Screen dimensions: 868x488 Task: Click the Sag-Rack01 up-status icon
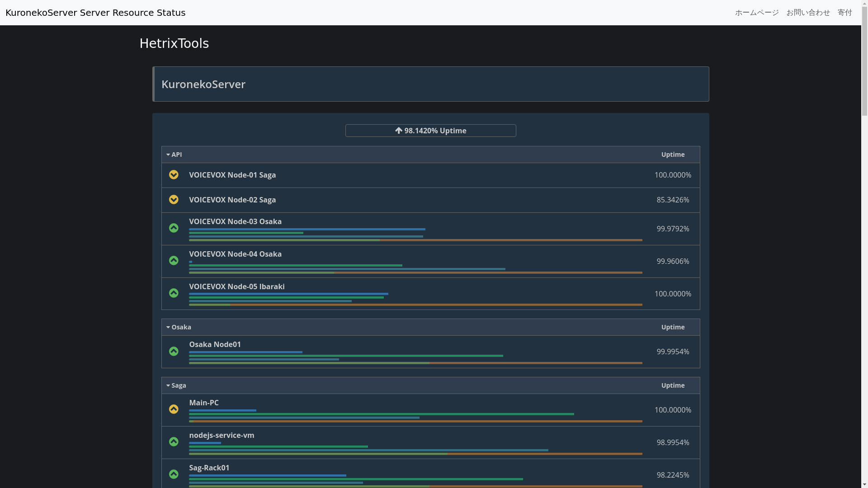(x=174, y=474)
